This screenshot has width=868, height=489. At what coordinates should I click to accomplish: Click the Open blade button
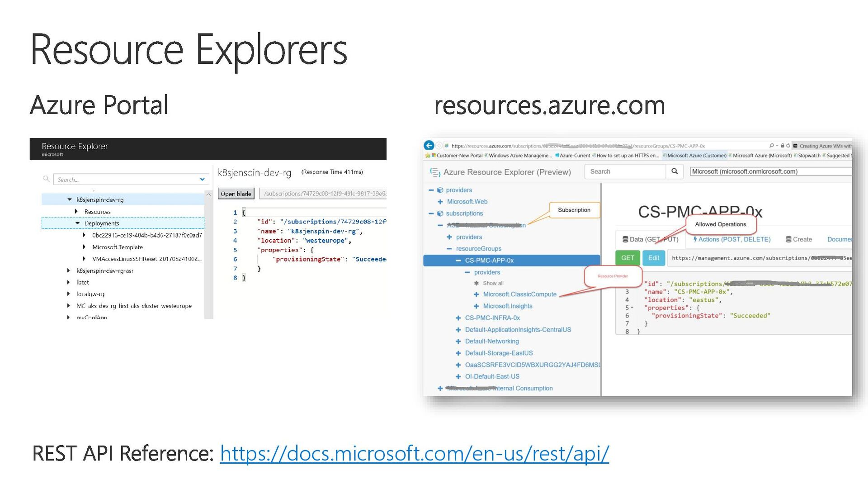click(x=236, y=194)
